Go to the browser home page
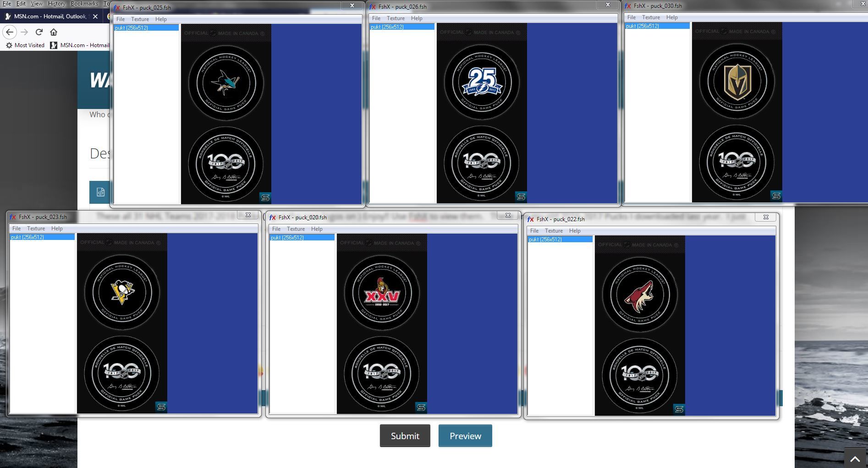Viewport: 868px width, 468px height. pos(54,32)
